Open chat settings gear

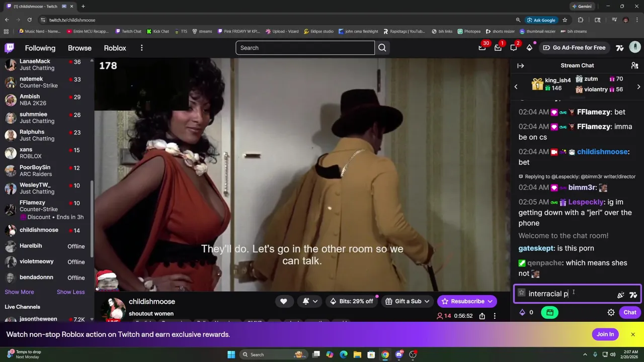pos(611,312)
